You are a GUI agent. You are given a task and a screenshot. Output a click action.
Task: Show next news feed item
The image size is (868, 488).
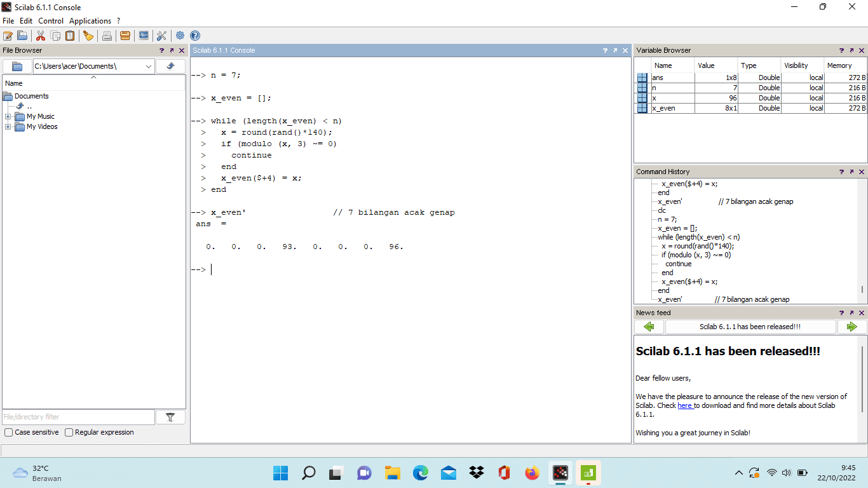(851, 327)
